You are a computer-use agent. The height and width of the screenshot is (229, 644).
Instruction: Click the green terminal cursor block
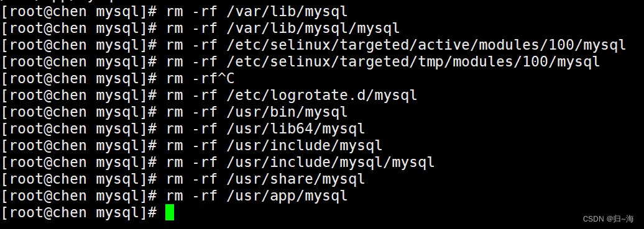[x=170, y=213]
